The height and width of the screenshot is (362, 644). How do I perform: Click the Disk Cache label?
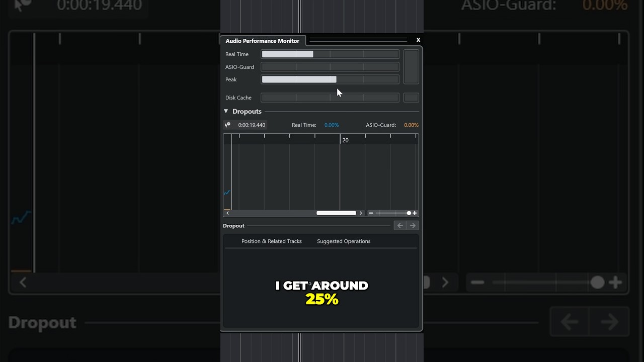(x=238, y=98)
